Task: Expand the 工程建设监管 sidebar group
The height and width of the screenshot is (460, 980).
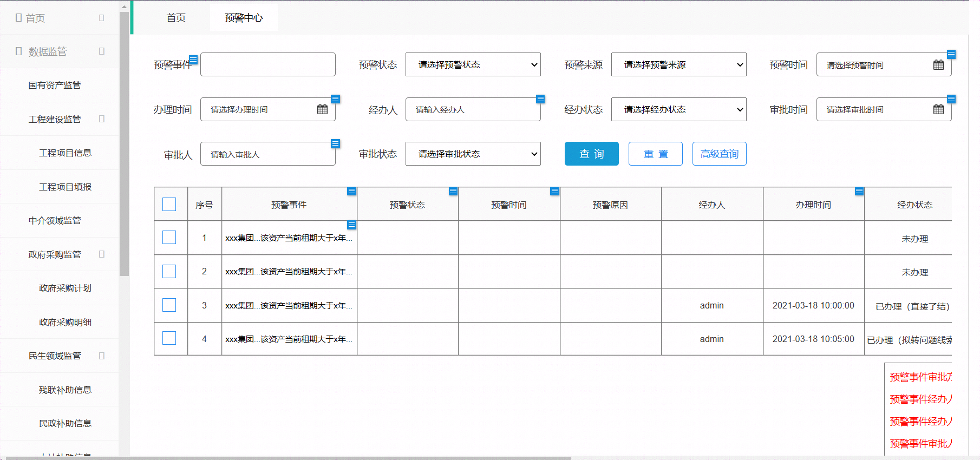Action: pyautogui.click(x=102, y=119)
